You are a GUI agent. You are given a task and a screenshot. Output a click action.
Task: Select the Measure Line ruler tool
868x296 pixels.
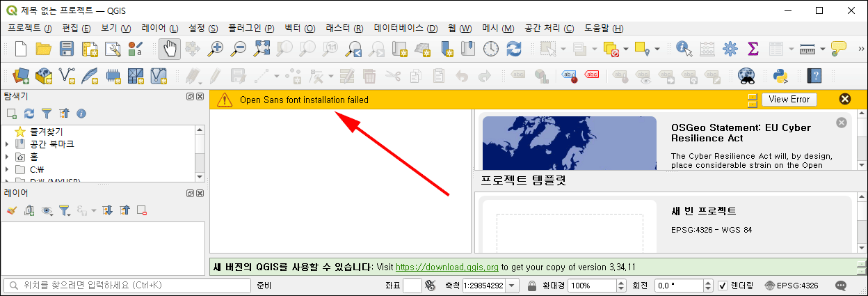(x=807, y=49)
